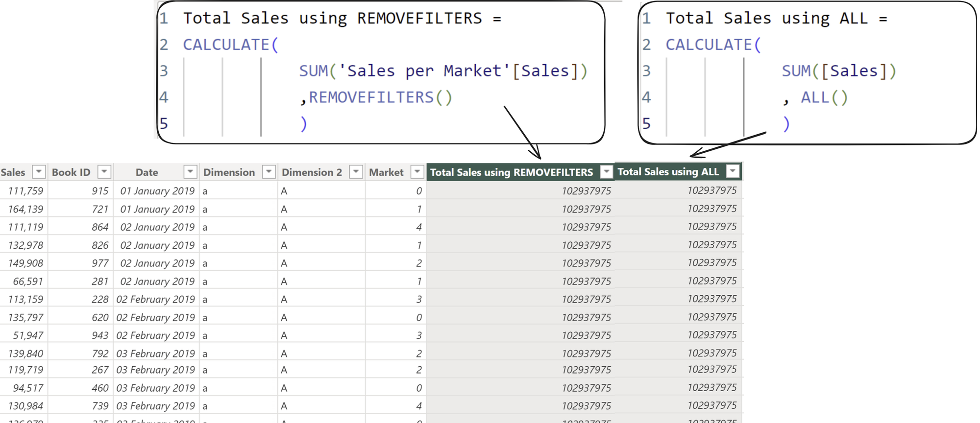This screenshot has height=423, width=980.
Task: Open Total Sales using ALL filter dropdown
Action: coord(732,171)
